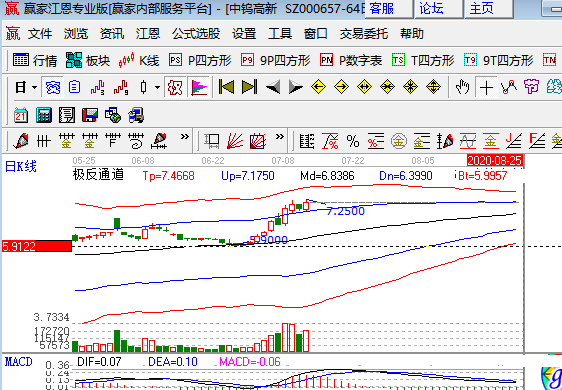Open the 交易委托 menu
Viewport: 562px width, 390px height.
click(x=364, y=34)
